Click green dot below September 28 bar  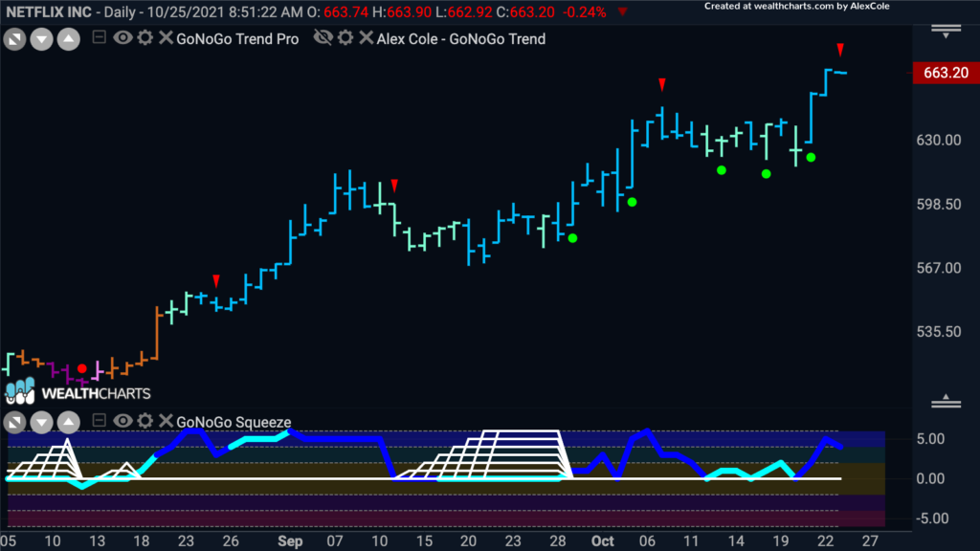[x=572, y=238]
